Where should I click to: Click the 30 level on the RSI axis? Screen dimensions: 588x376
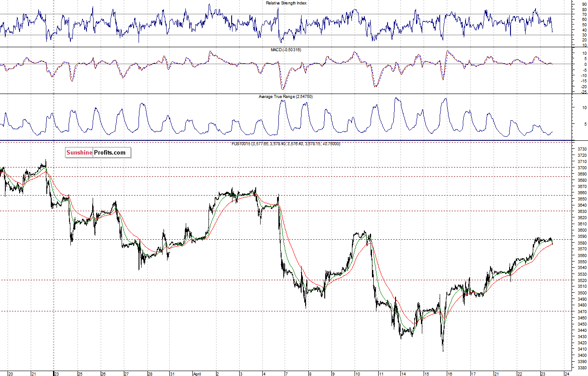point(584,35)
